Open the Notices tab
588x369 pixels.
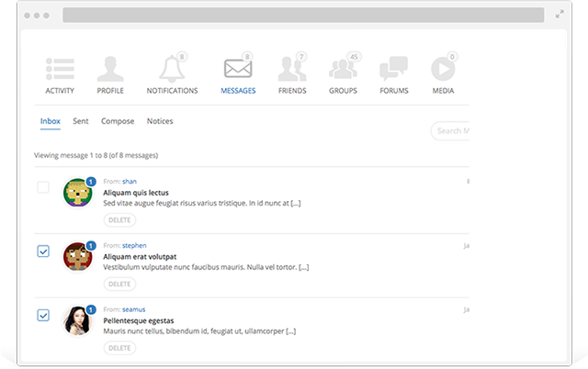point(160,121)
